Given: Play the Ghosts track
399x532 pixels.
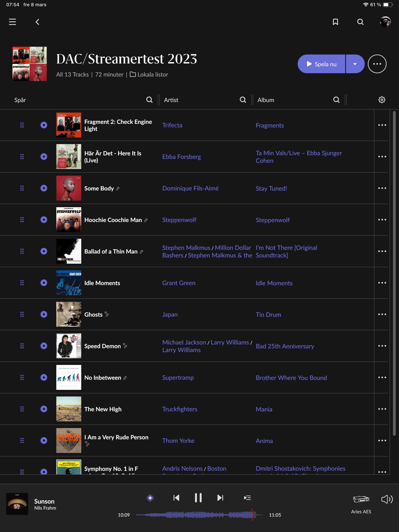Looking at the screenshot, I should pos(44,314).
